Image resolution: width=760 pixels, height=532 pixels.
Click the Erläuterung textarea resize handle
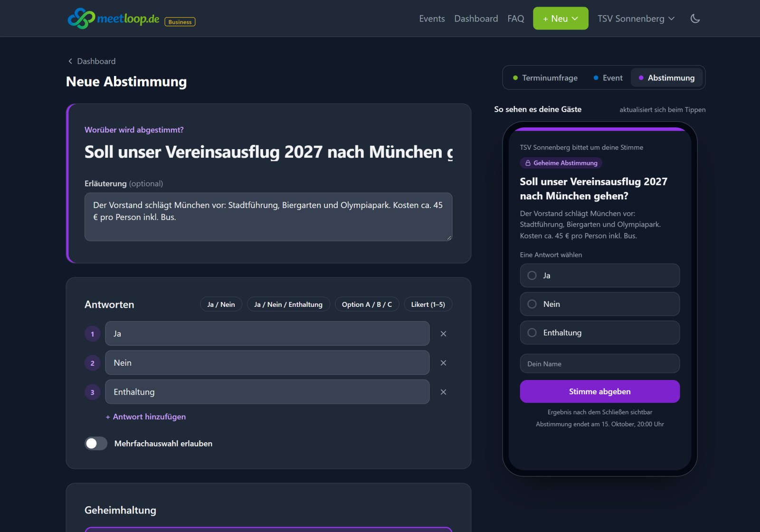[449, 237]
